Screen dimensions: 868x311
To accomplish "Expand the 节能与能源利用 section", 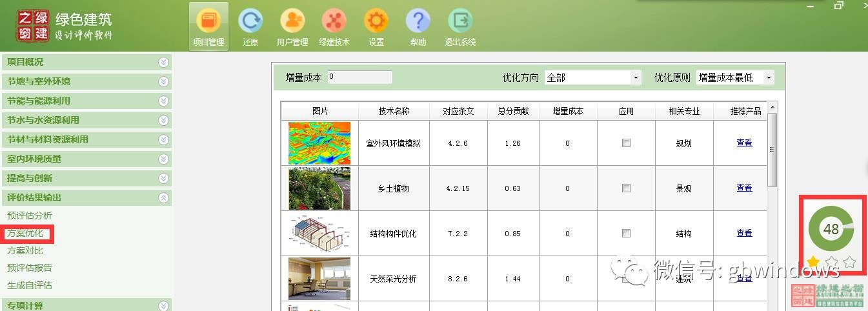I will click(86, 101).
